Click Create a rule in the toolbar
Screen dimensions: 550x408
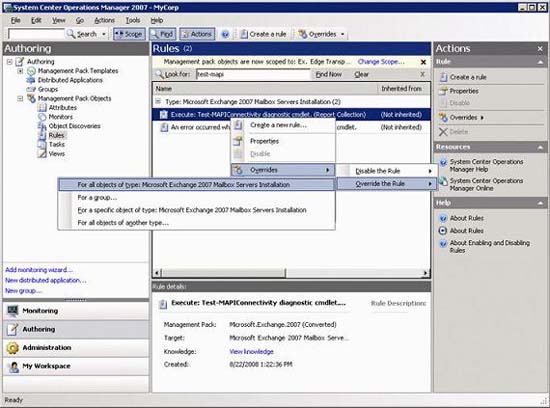[263, 34]
